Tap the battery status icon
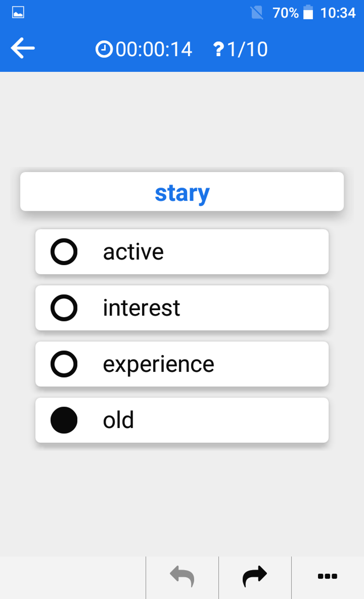364x599 pixels. [x=308, y=13]
